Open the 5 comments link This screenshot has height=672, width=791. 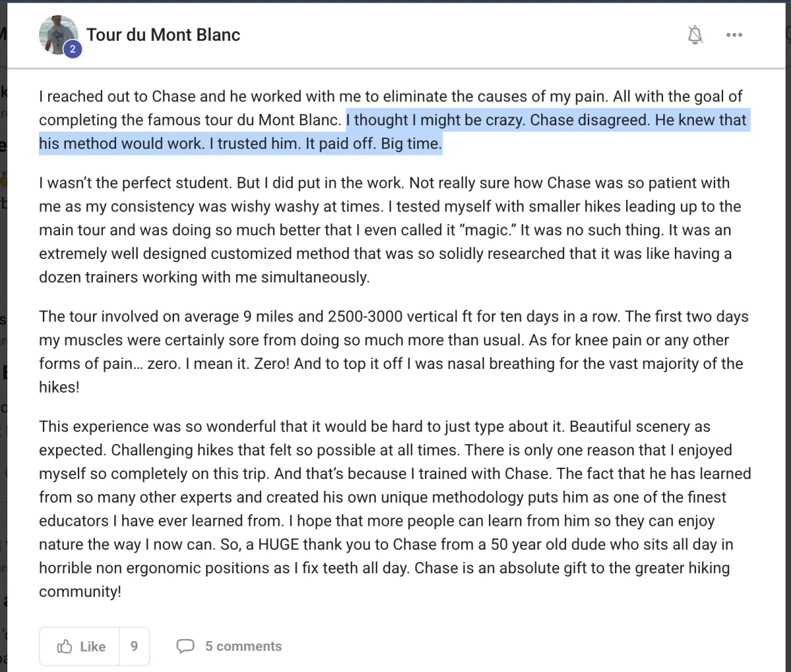click(x=243, y=646)
